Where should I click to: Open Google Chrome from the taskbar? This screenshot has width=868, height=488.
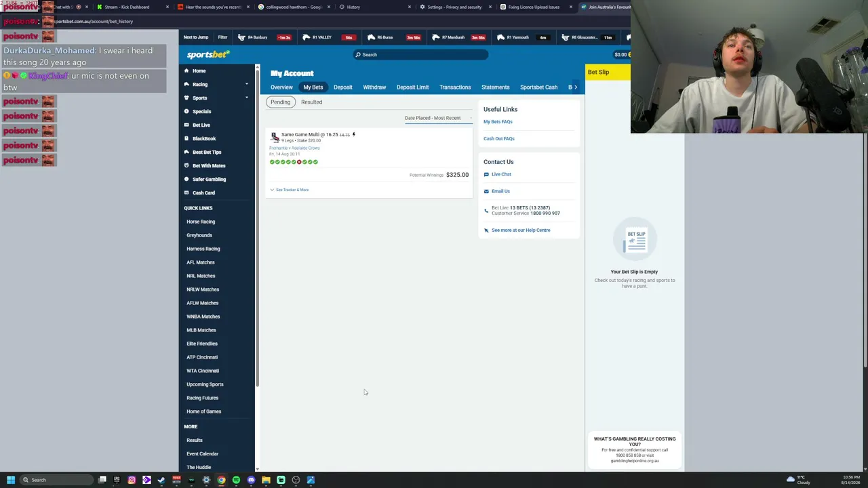click(221, 480)
